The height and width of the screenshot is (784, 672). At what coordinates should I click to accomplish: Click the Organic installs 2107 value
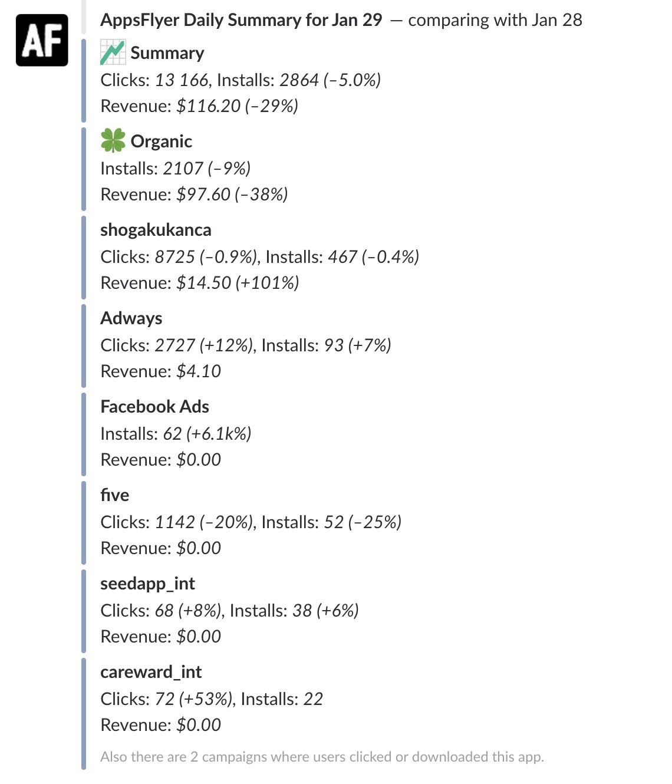pyautogui.click(x=183, y=169)
